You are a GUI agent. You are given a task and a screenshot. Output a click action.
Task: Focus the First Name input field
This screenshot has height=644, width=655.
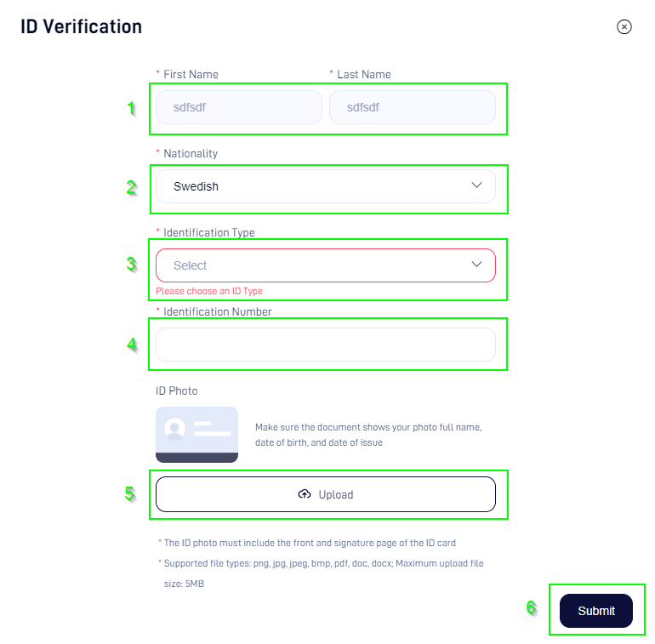point(238,107)
